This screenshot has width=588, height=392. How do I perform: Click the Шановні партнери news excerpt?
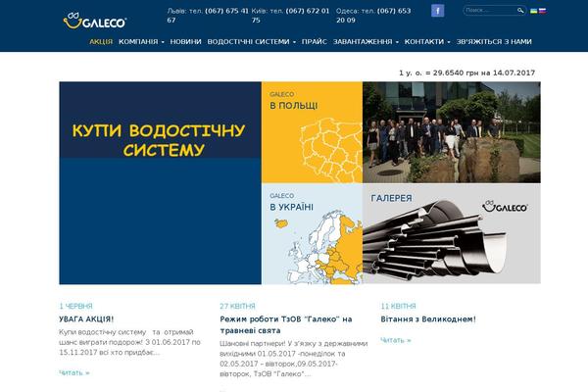click(x=294, y=359)
